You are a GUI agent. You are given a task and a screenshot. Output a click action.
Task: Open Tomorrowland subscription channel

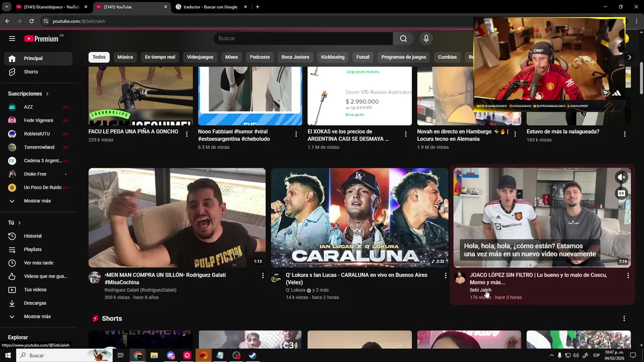click(38, 147)
